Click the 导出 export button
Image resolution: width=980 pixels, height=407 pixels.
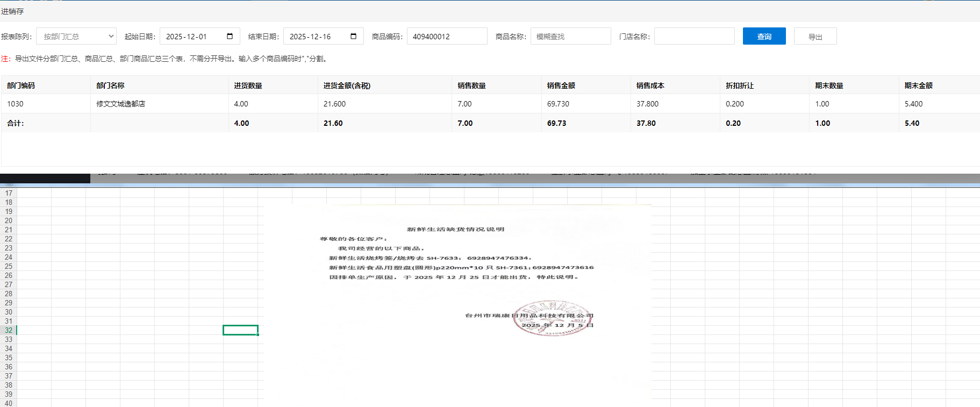(x=815, y=37)
